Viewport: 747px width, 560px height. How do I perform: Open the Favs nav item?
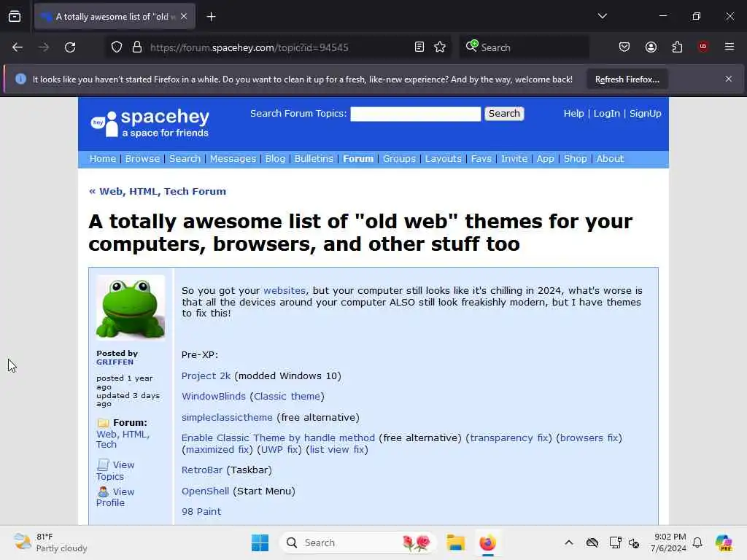pos(481,158)
